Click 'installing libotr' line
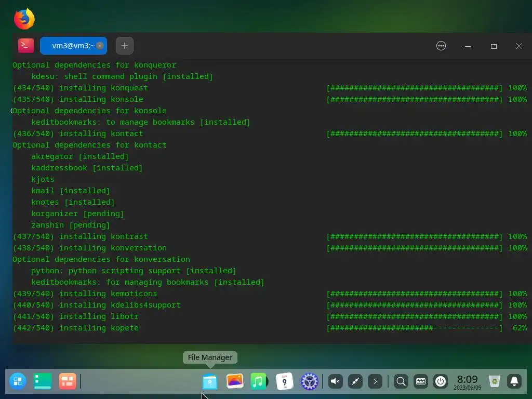532x399 pixels. (75, 316)
